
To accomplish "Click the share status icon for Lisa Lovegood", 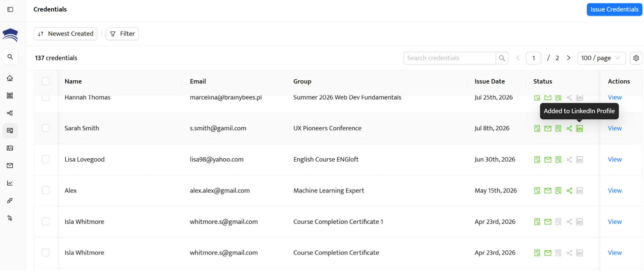I will click(569, 160).
